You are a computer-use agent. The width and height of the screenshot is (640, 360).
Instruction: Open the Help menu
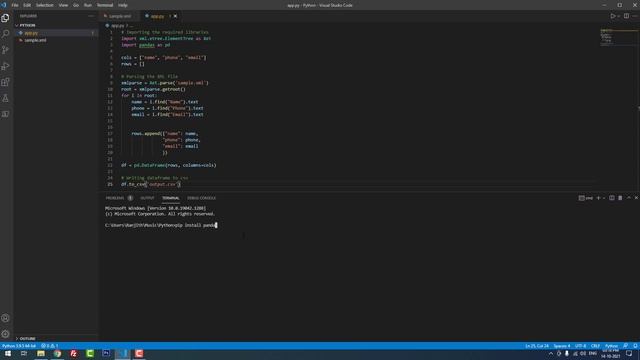click(122, 5)
